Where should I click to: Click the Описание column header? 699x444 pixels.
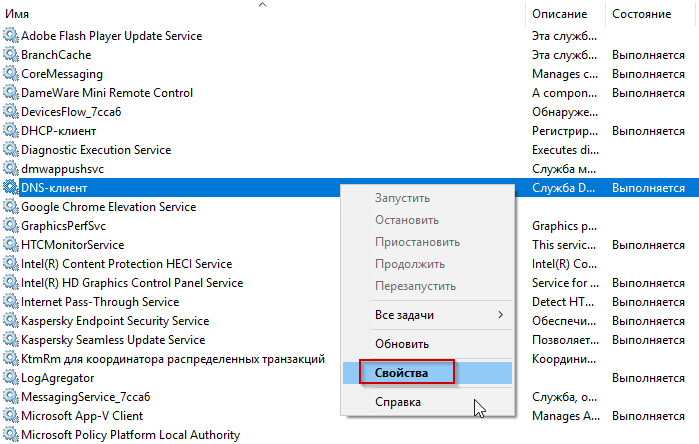click(x=560, y=14)
